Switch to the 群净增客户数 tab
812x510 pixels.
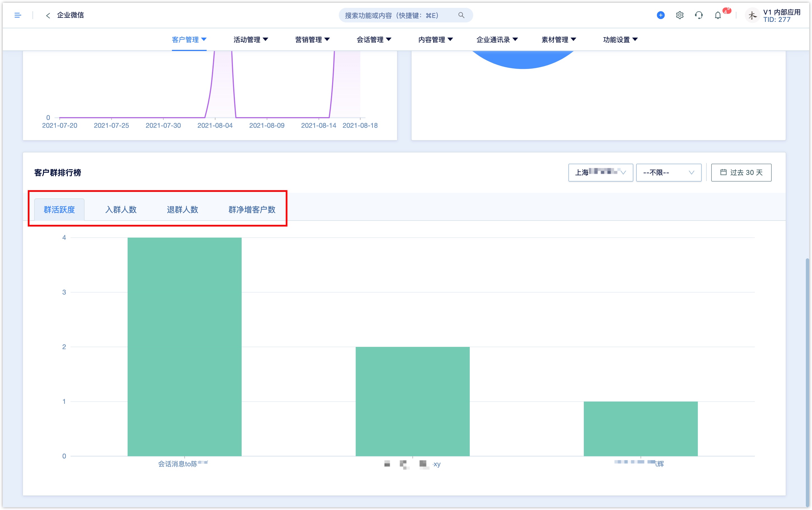click(x=252, y=210)
